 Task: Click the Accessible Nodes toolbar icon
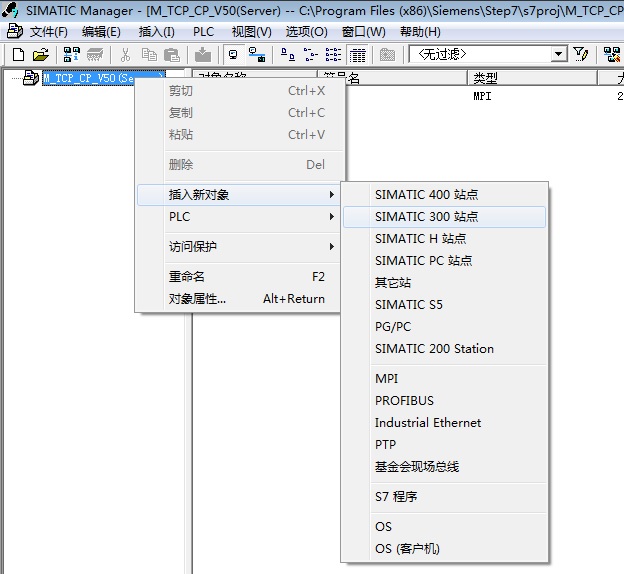72,55
